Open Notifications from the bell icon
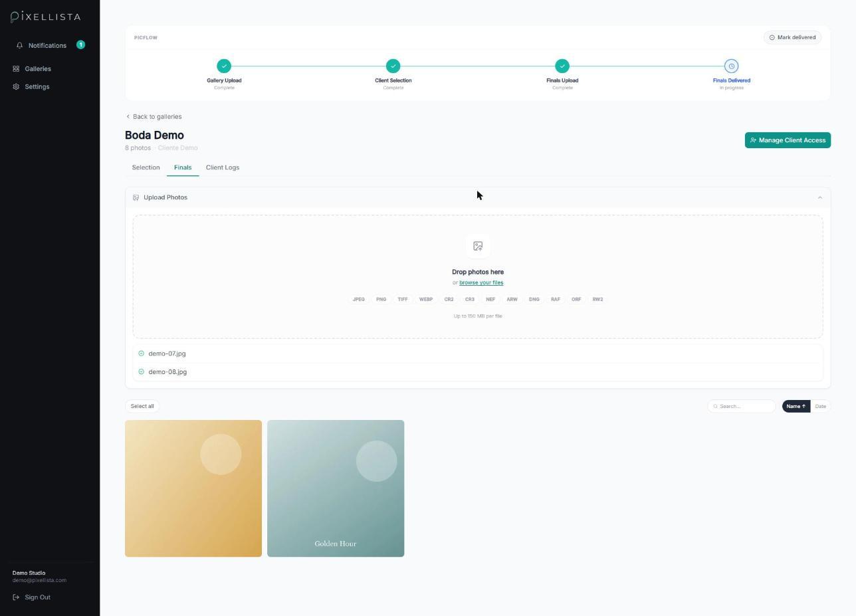Viewport: 856px width, 616px height. click(20, 45)
